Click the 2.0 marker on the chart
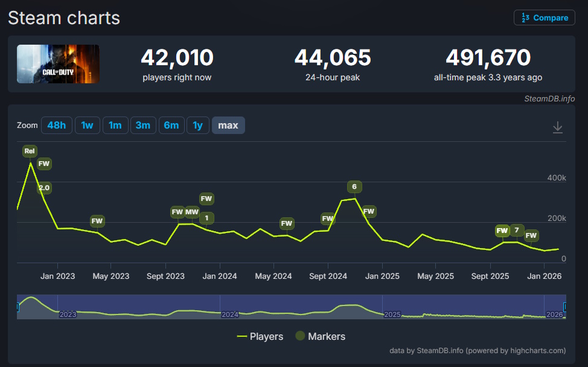 pyautogui.click(x=44, y=188)
